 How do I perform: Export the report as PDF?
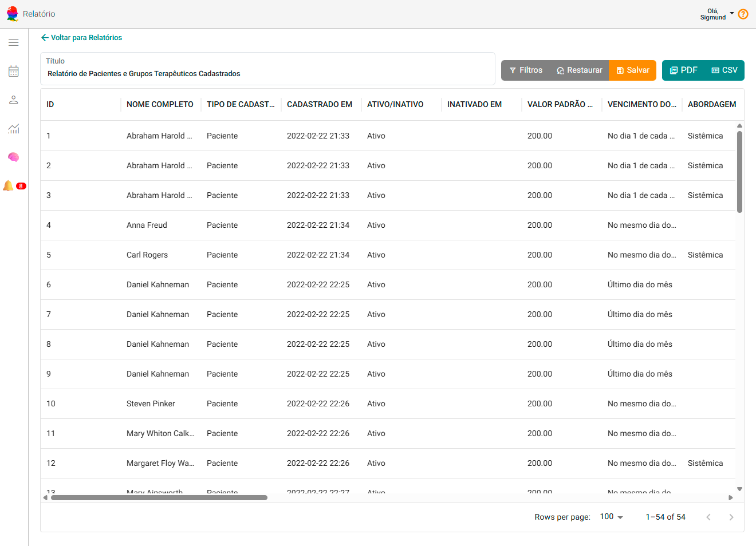pyautogui.click(x=683, y=70)
